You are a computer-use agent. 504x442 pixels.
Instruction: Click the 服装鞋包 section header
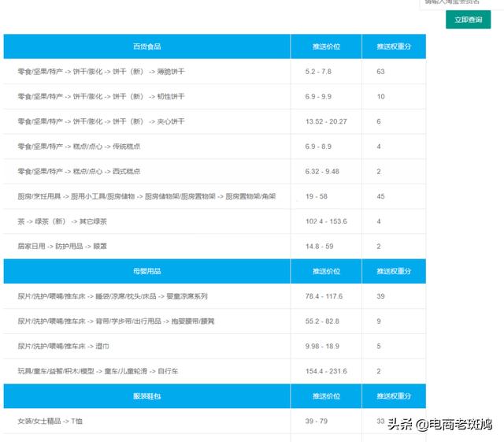coord(147,396)
